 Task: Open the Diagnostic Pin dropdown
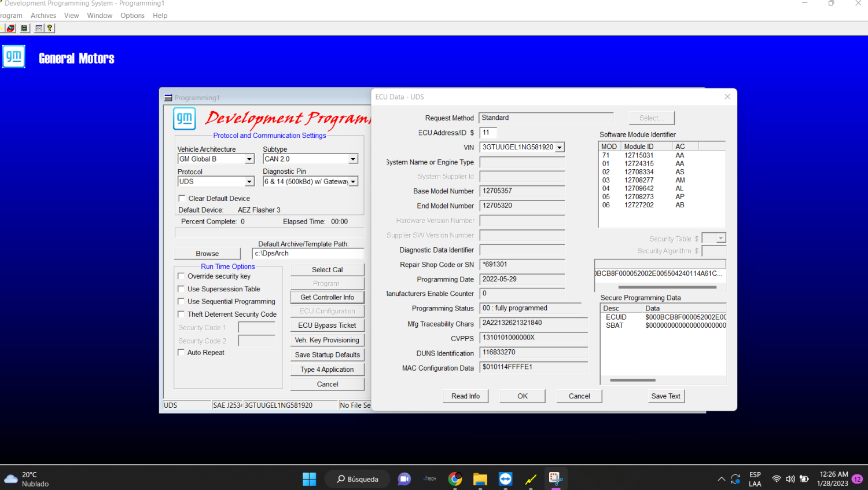pos(353,182)
